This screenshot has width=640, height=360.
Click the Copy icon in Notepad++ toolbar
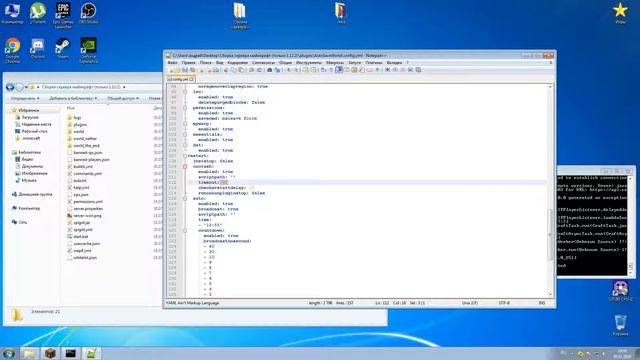[x=233, y=70]
